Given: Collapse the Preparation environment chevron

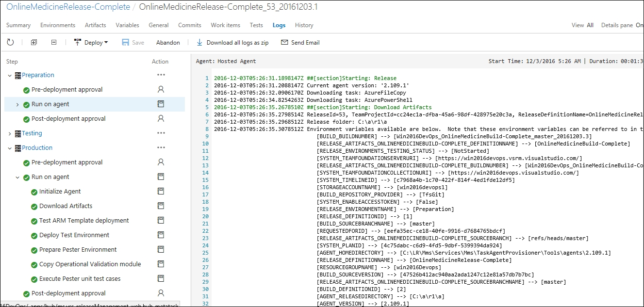Looking at the screenshot, I should (10, 75).
